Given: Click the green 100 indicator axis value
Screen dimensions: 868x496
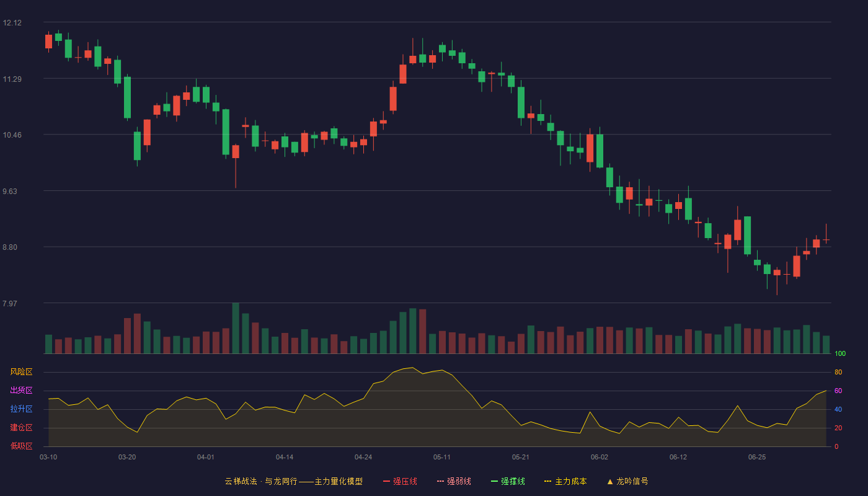Looking at the screenshot, I should (840, 354).
